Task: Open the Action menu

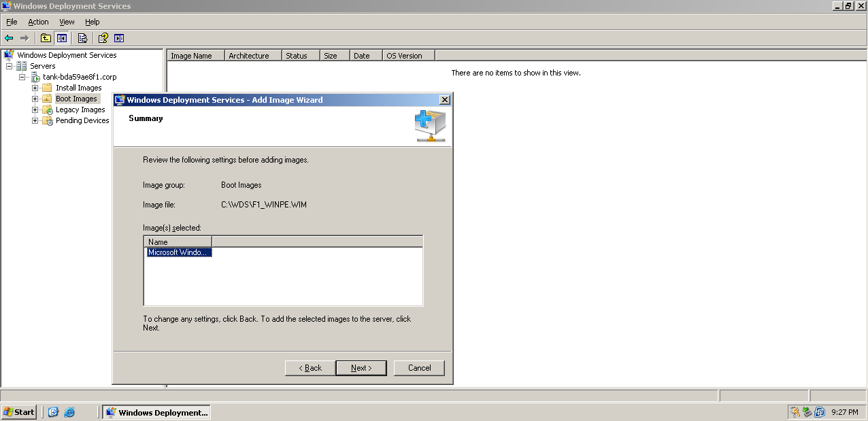Action: coord(38,22)
